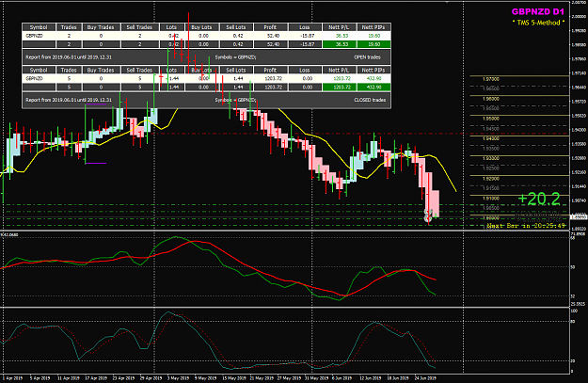
Task: Click the +20.2 pips readout
Action: coord(539,199)
